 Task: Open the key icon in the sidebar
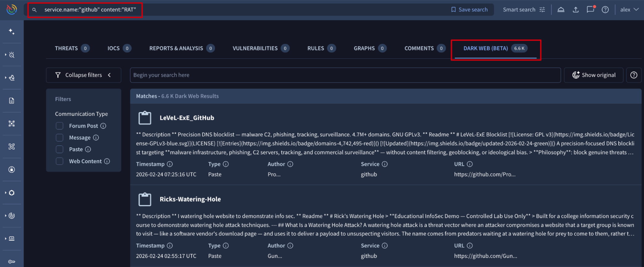click(x=12, y=262)
